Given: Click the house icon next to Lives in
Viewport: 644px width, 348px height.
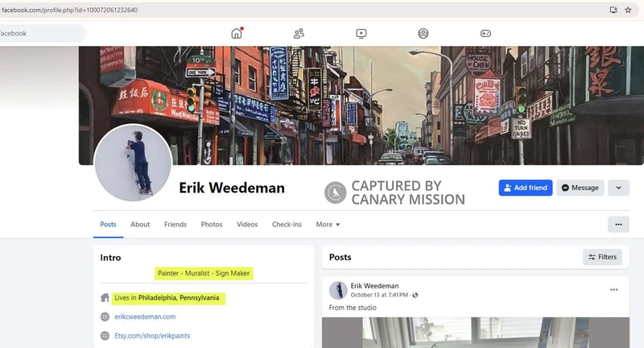Looking at the screenshot, I should (x=105, y=298).
